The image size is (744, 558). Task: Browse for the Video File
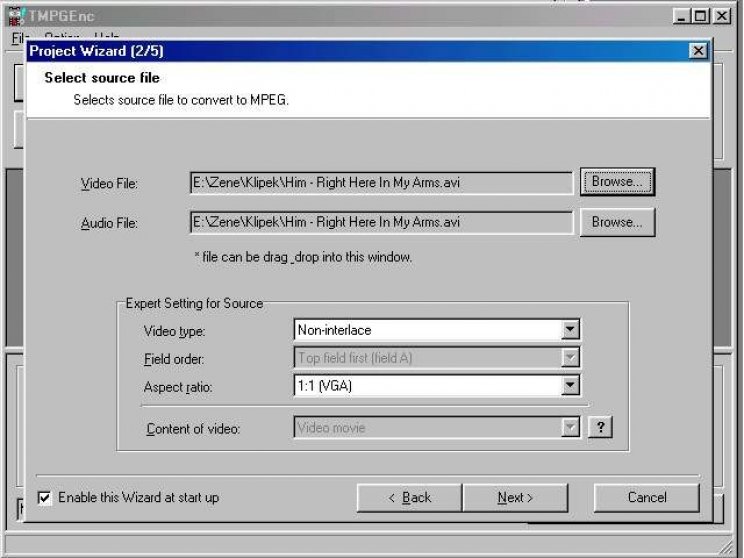(617, 182)
